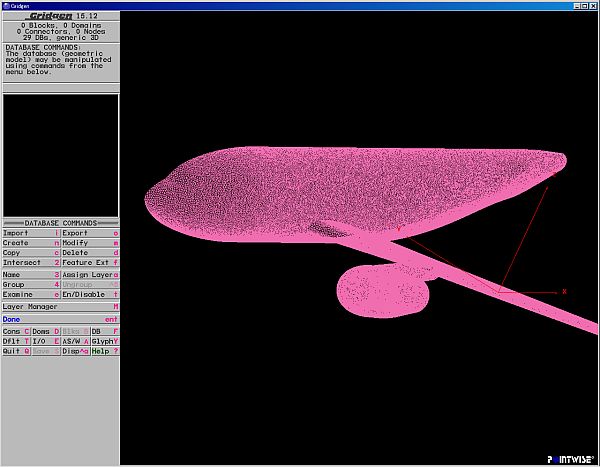The image size is (600, 467).
Task: Click the Assign Layer button
Action: 90,274
